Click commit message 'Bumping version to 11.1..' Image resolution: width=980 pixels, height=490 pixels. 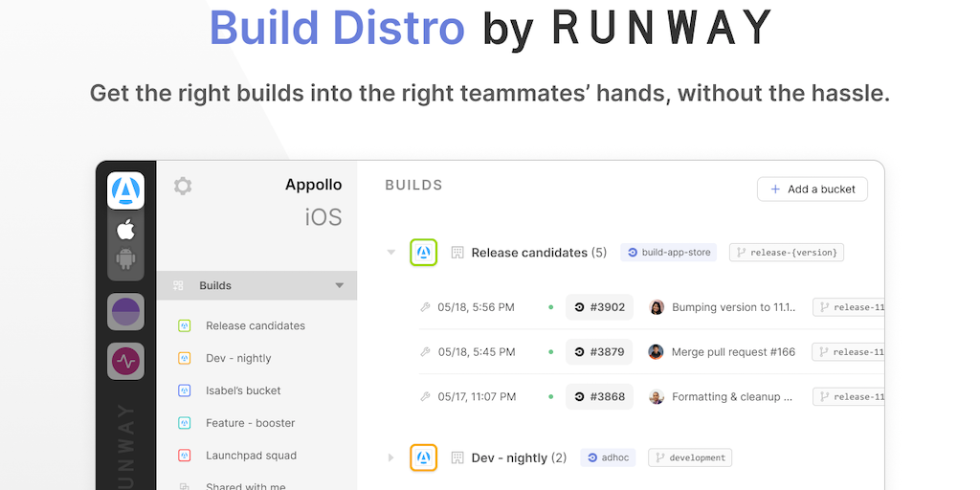[734, 307]
